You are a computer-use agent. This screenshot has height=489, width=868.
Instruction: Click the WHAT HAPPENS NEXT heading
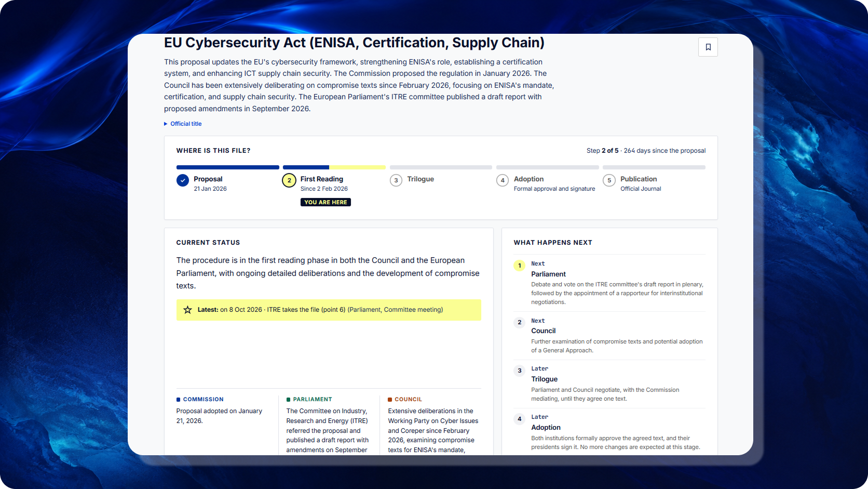553,243
